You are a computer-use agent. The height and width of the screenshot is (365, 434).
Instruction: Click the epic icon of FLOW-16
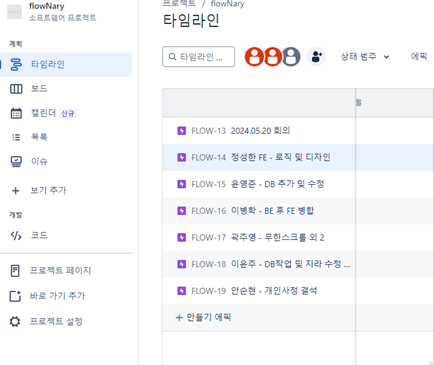pyautogui.click(x=181, y=211)
